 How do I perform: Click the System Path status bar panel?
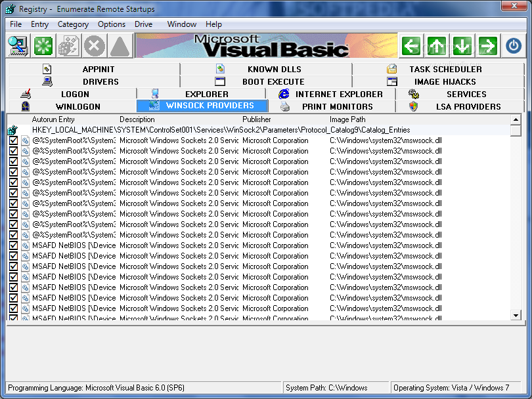point(336,388)
